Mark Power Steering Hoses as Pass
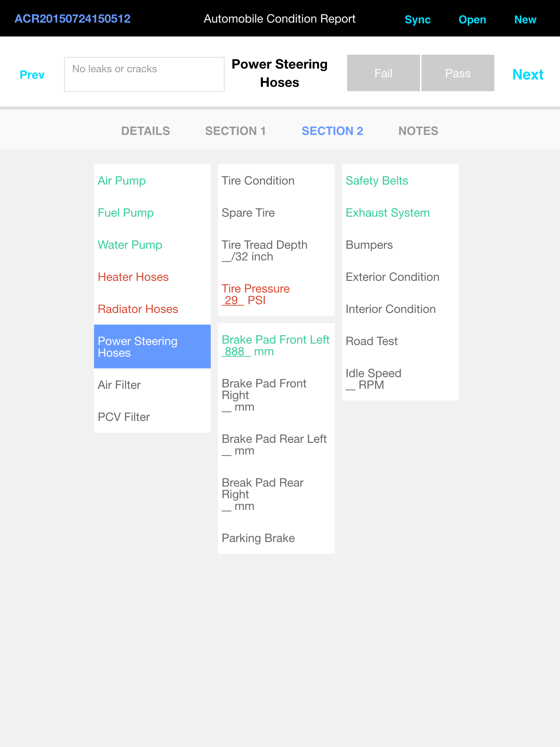The width and height of the screenshot is (560, 747). (458, 73)
